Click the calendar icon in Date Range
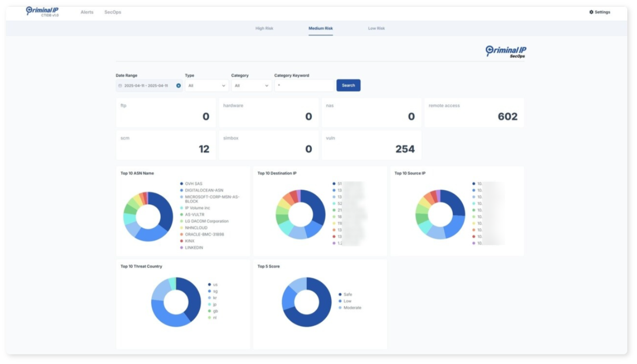The height and width of the screenshot is (364, 637). click(x=120, y=86)
